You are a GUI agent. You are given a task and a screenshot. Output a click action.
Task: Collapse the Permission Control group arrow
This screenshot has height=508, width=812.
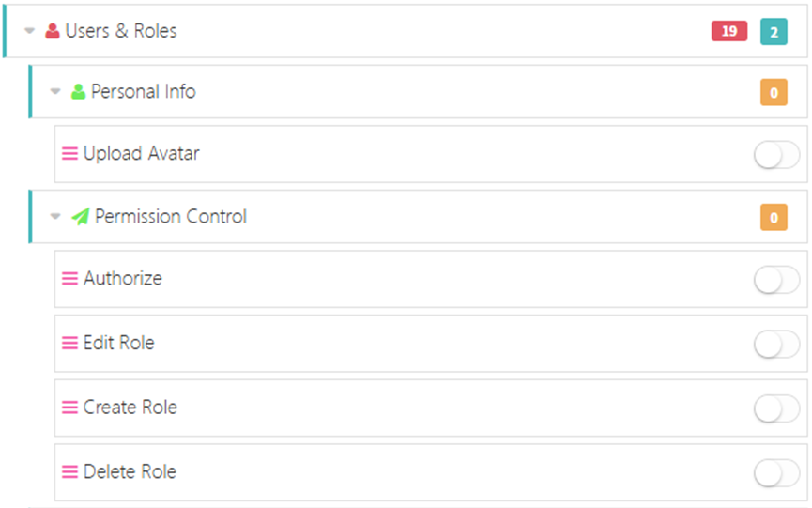(55, 217)
